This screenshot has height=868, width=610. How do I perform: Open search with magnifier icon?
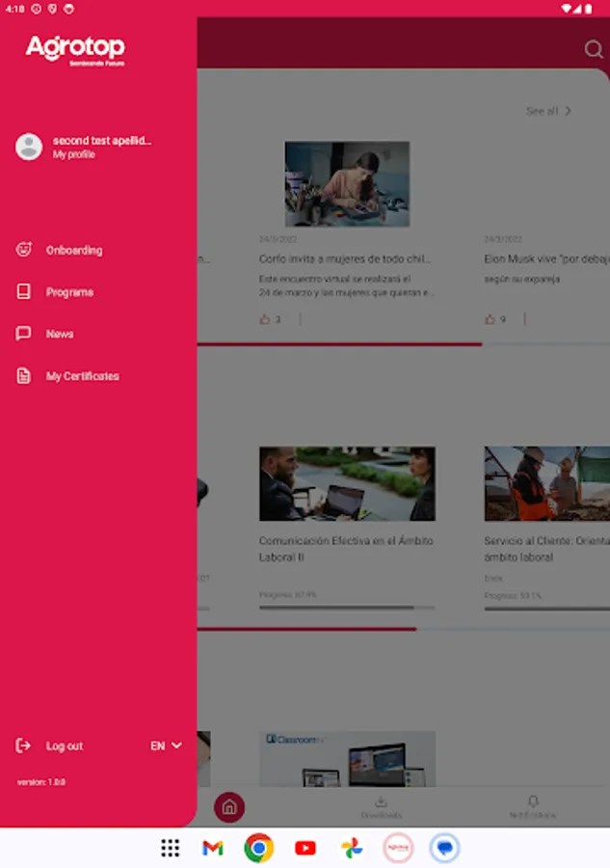594,49
